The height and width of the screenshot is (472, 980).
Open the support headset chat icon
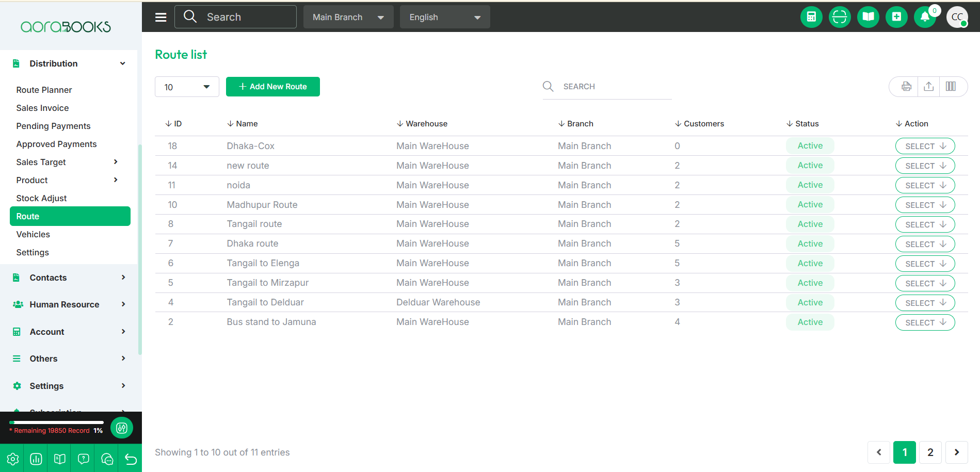tap(107, 459)
